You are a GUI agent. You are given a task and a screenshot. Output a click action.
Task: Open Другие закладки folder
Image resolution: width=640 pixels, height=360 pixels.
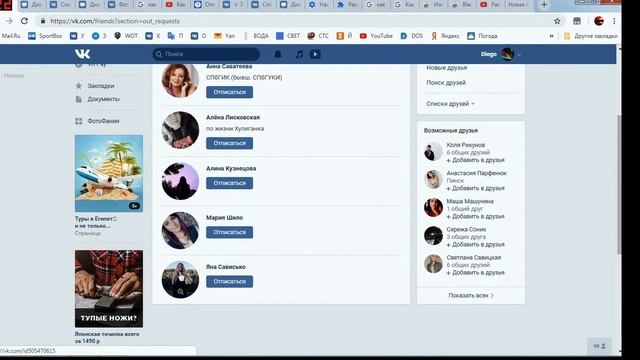pos(591,36)
